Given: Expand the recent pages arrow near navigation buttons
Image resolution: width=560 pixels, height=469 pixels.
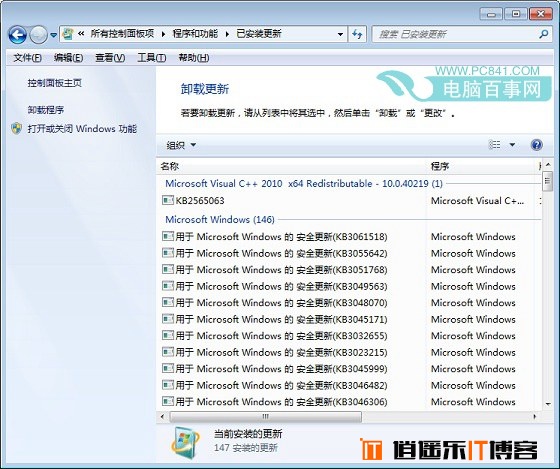Looking at the screenshot, I should pos(54,35).
